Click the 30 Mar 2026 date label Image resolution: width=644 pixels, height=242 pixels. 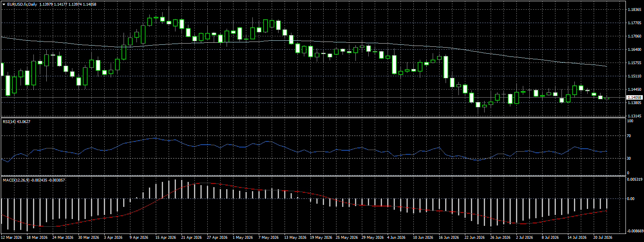89,238
